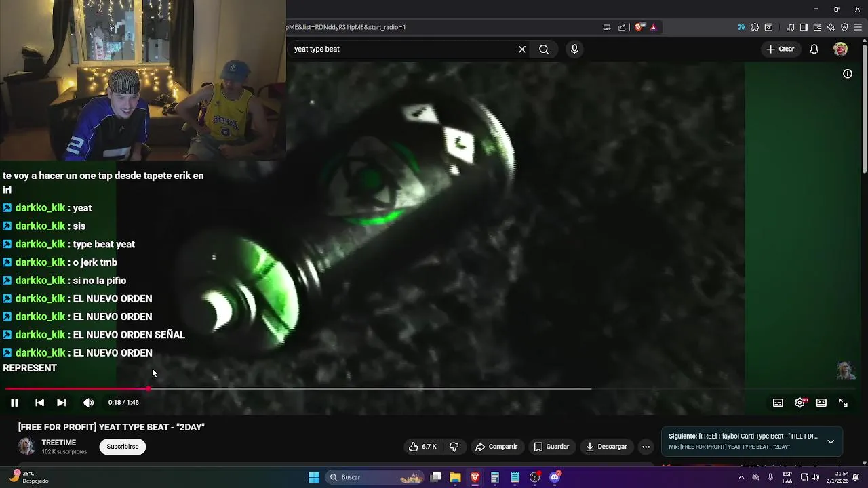
Task: Open the weather widget 25°C Despejado
Action: 28,477
